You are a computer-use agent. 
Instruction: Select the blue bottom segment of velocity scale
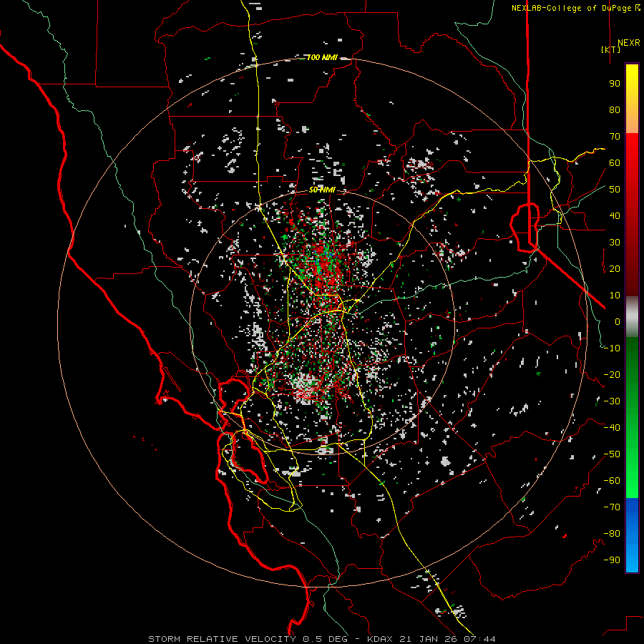pyautogui.click(x=632, y=535)
